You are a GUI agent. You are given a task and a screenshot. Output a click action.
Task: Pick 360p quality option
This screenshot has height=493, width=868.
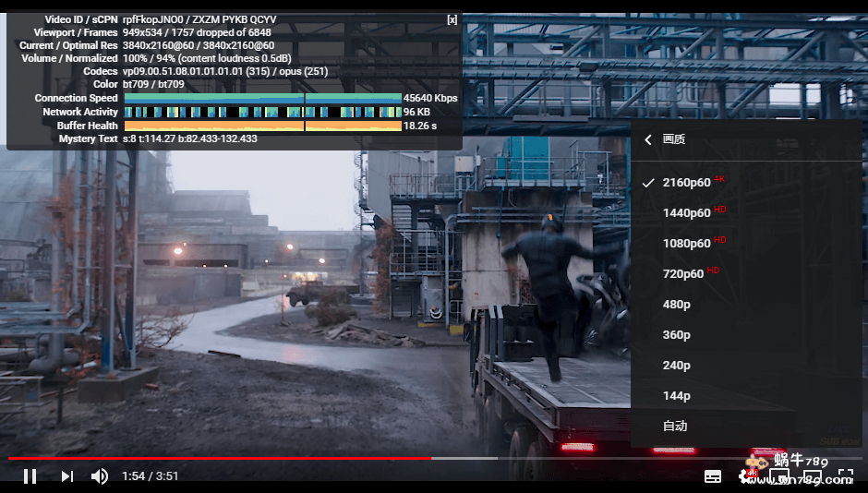[677, 335]
